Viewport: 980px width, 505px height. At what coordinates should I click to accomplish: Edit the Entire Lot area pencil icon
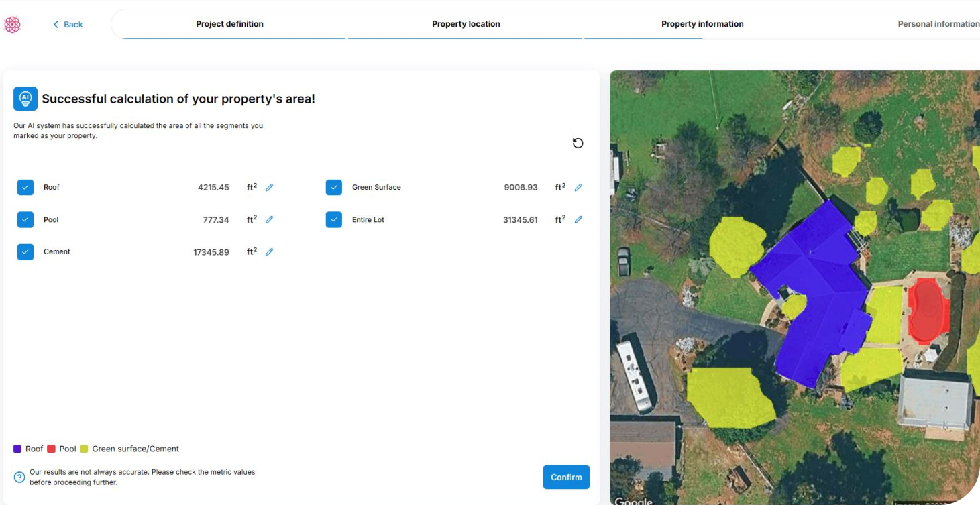click(x=578, y=220)
